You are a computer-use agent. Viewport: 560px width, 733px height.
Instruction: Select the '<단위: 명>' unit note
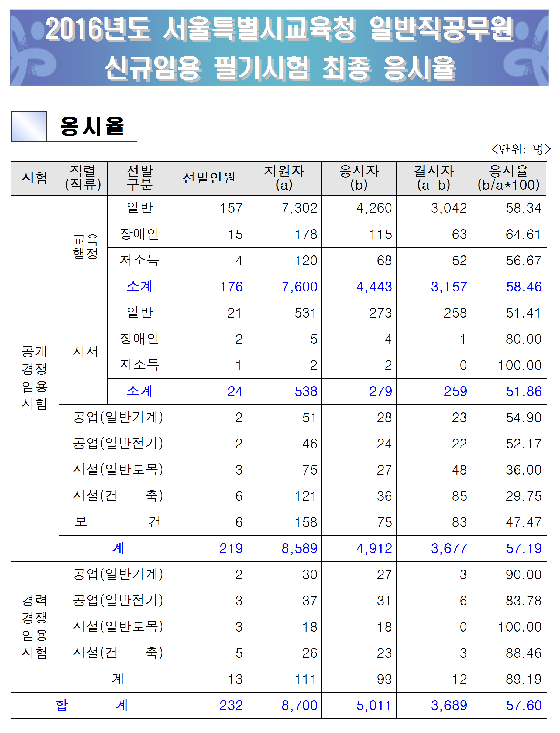click(x=521, y=149)
